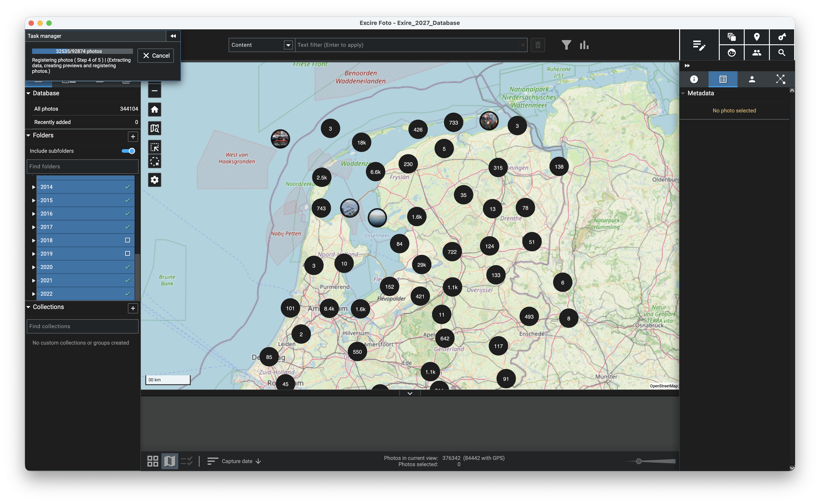The width and height of the screenshot is (820, 504).
Task: Toggle the 2020 folder checkmark
Action: [127, 267]
